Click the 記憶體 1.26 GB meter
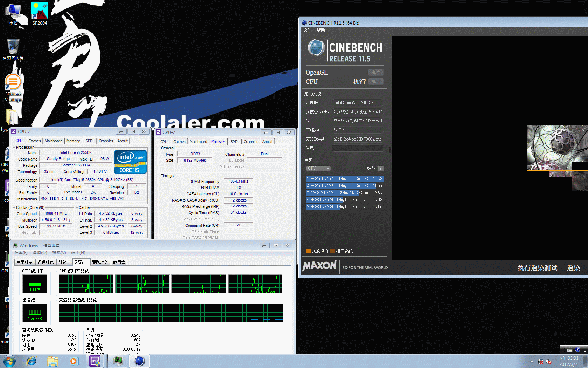This screenshot has width=588, height=368. tap(35, 313)
